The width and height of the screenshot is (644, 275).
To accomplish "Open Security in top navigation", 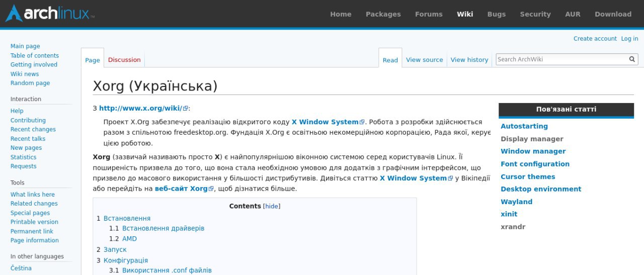I will coord(535,14).
